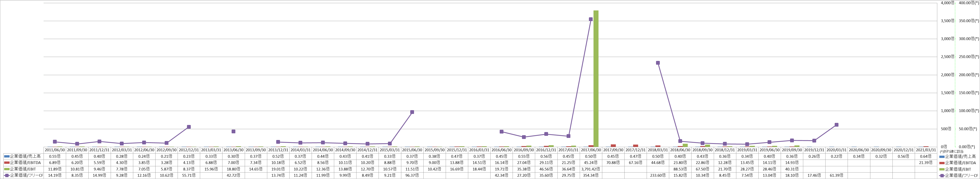Select the purple free CF peak marker at 2017/06/30
Screen dimensions: 980x179
click(x=591, y=19)
